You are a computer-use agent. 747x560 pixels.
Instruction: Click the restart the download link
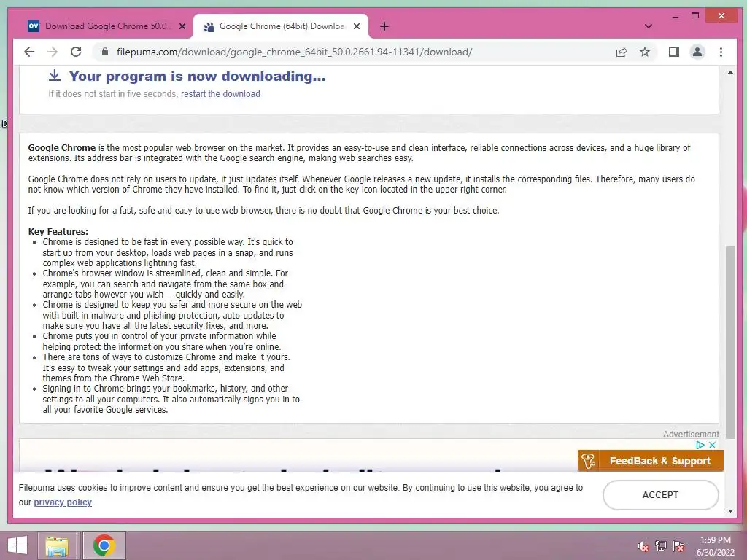pyautogui.click(x=220, y=94)
